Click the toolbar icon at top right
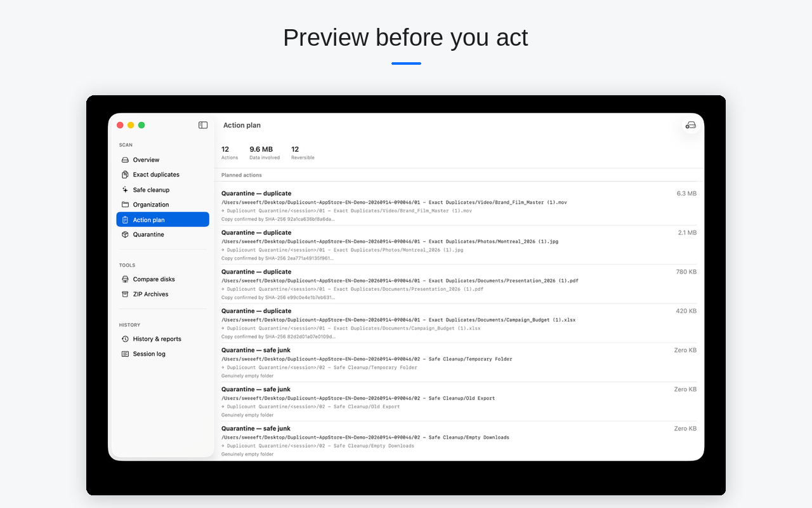The width and height of the screenshot is (812, 508). (x=691, y=125)
